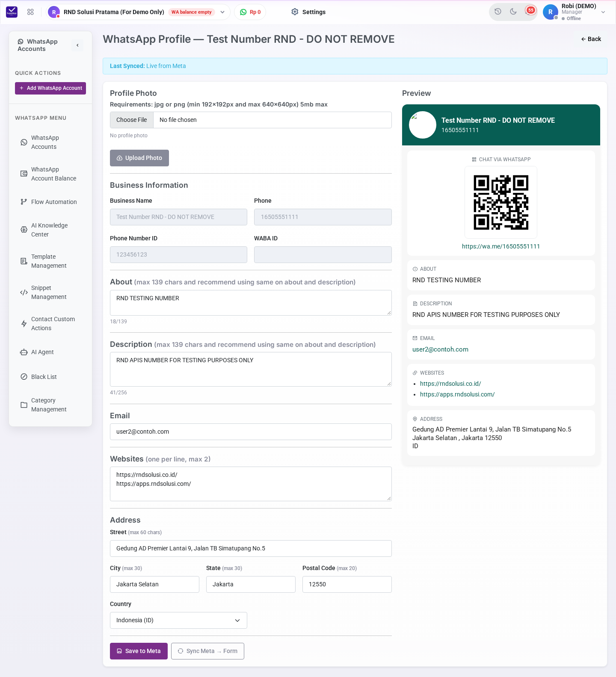Click the Settings gear in the header
The image size is (616, 677).
[x=308, y=12]
